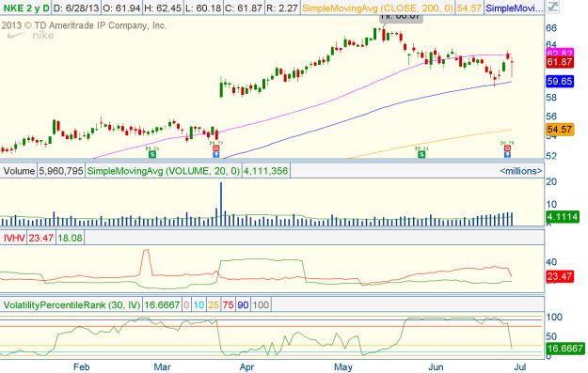This screenshot has height=373, width=588.
Task: Click the magenta 62.82 price bubble
Action: tap(560, 53)
